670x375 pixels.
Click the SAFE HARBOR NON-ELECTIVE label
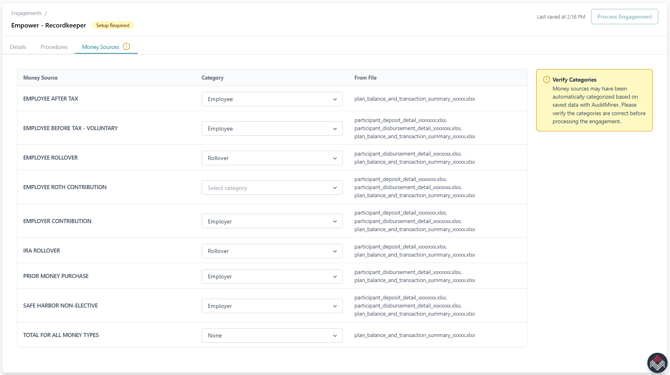(x=60, y=305)
